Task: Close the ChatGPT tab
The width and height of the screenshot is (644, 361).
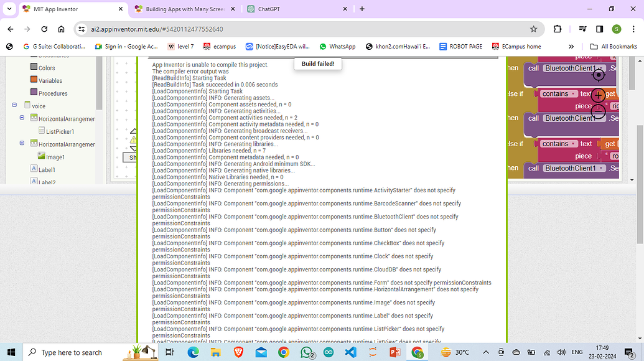Action: pyautogui.click(x=345, y=9)
